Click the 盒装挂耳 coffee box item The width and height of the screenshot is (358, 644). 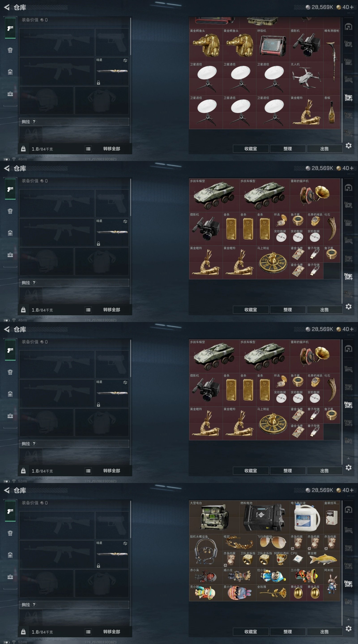coord(331,517)
